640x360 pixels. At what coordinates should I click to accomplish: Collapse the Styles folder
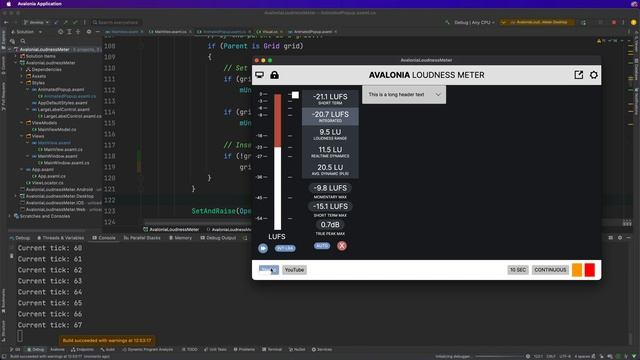click(22, 83)
